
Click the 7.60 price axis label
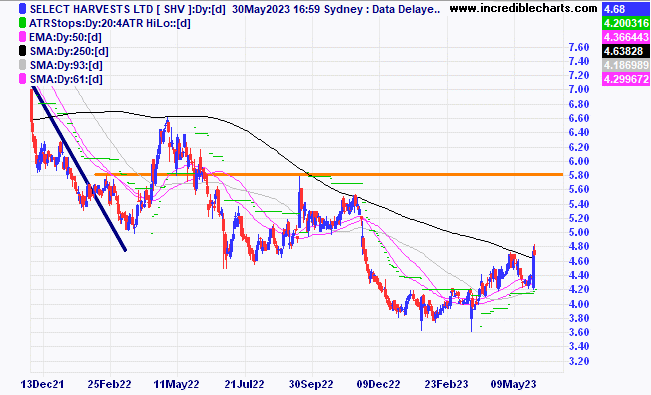coord(579,47)
